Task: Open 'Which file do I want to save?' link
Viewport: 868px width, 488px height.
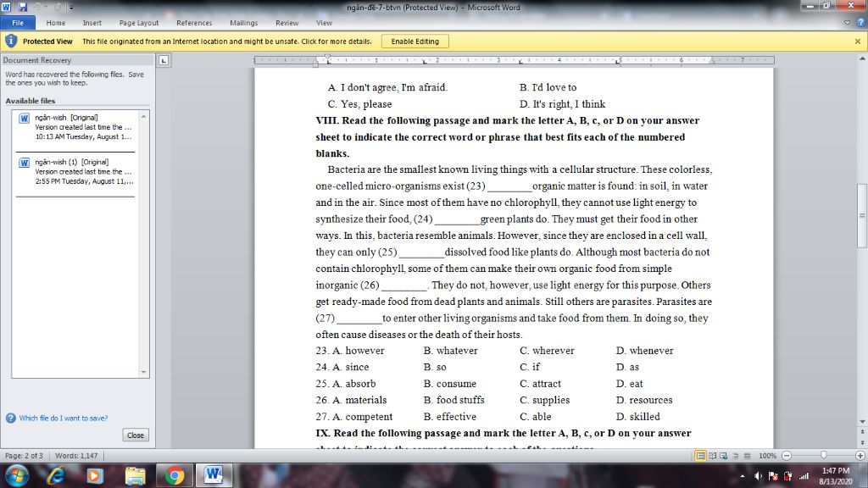Action: point(64,419)
